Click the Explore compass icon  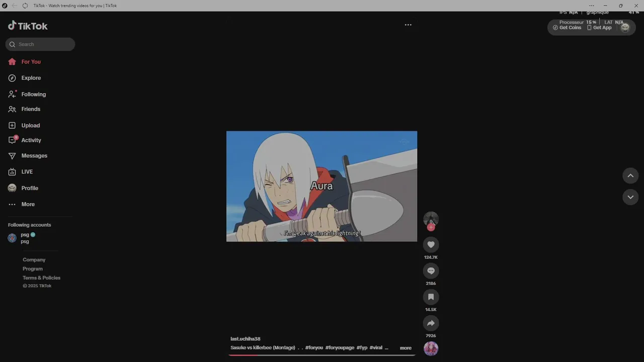[x=12, y=78]
